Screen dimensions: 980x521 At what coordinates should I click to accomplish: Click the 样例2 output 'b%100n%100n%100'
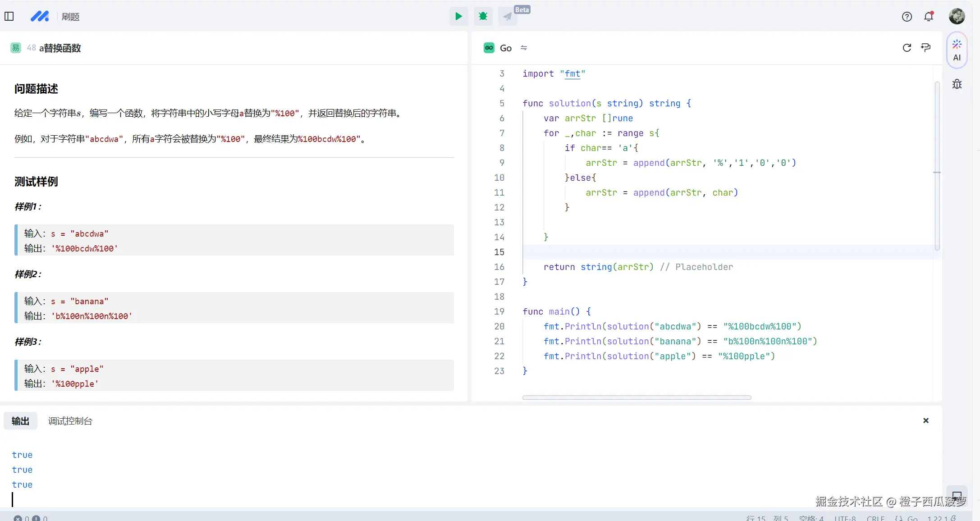point(92,316)
